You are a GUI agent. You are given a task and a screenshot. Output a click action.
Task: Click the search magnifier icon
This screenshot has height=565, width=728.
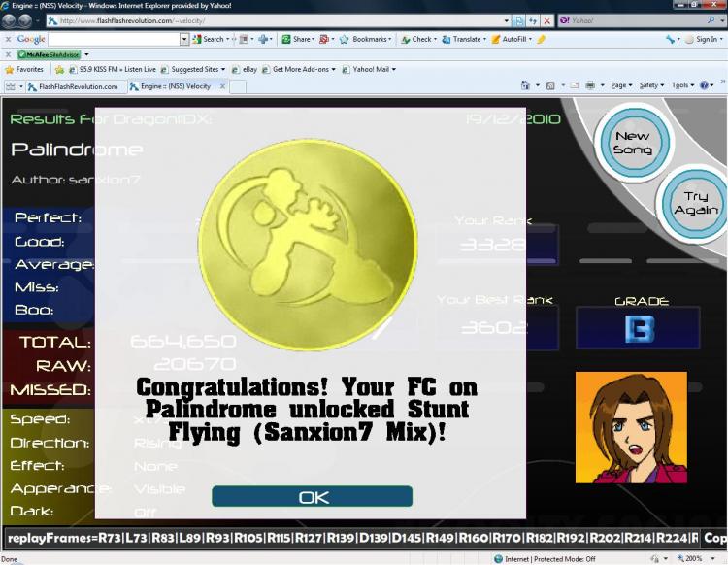711,20
